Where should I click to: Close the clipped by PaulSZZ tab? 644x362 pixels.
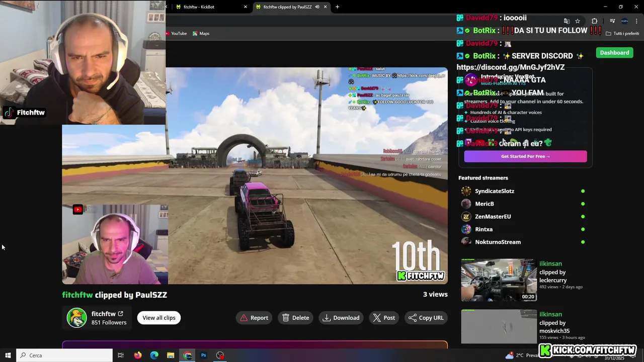pyautogui.click(x=326, y=7)
